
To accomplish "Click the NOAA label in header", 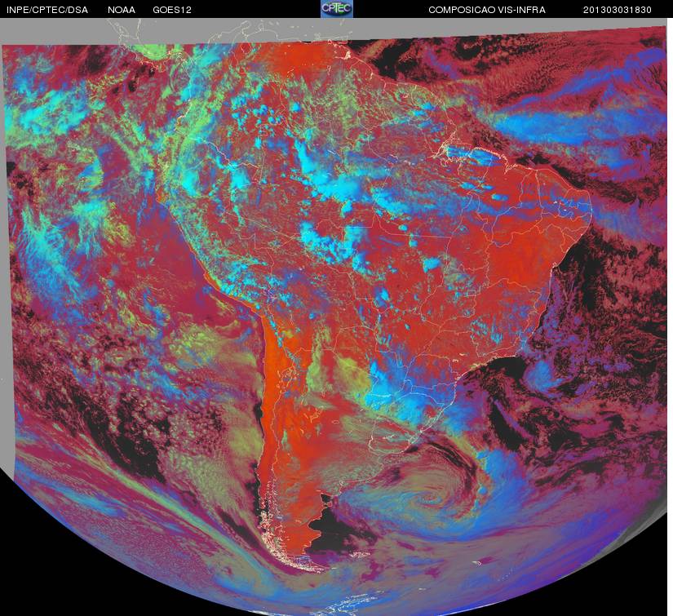I will (x=122, y=10).
